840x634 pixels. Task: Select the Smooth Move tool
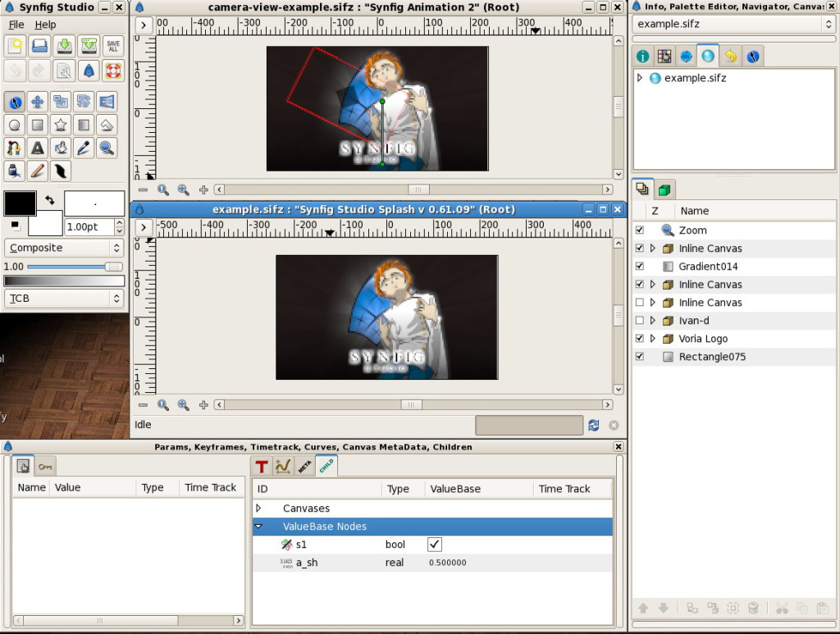tap(38, 102)
